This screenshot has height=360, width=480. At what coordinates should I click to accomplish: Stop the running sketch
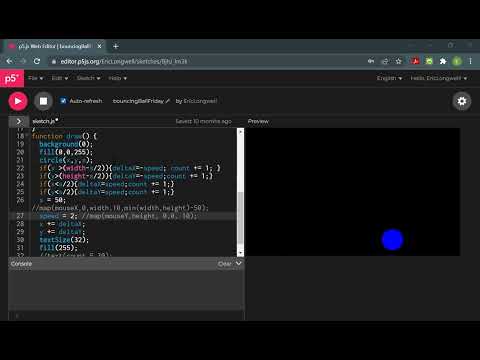[x=43, y=101]
